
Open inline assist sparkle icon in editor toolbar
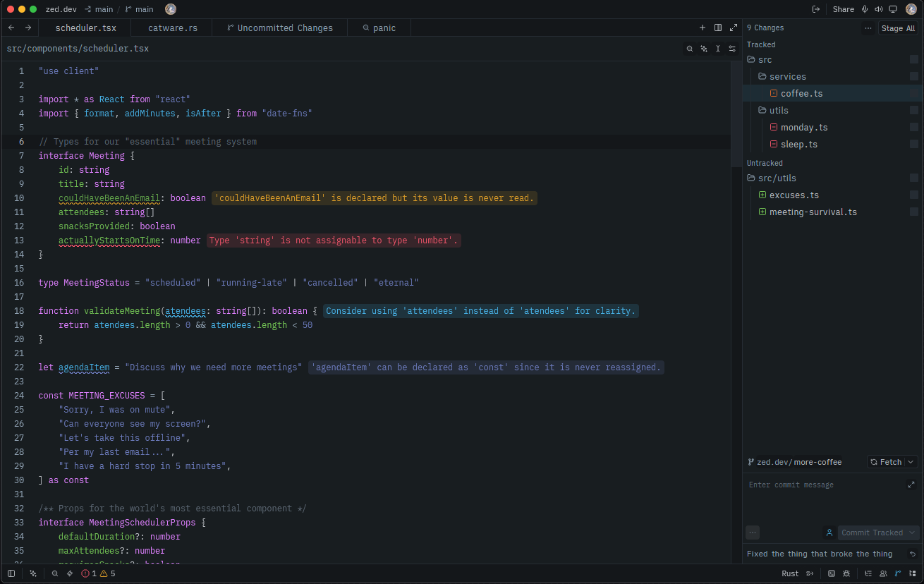(704, 49)
